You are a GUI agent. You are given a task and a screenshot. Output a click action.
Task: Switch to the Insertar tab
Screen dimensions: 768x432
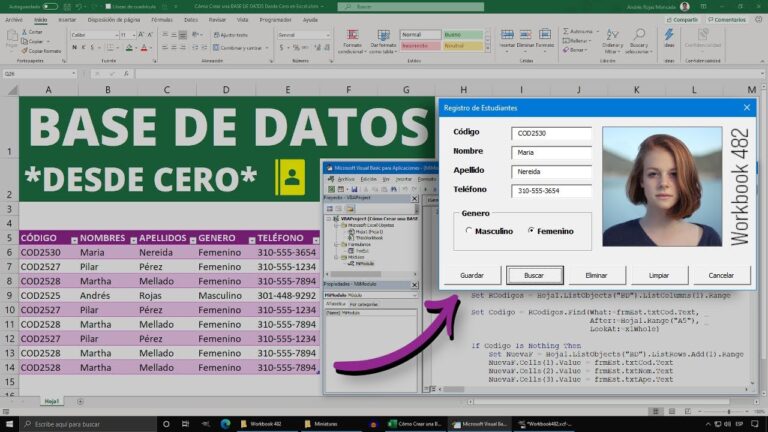[67, 20]
